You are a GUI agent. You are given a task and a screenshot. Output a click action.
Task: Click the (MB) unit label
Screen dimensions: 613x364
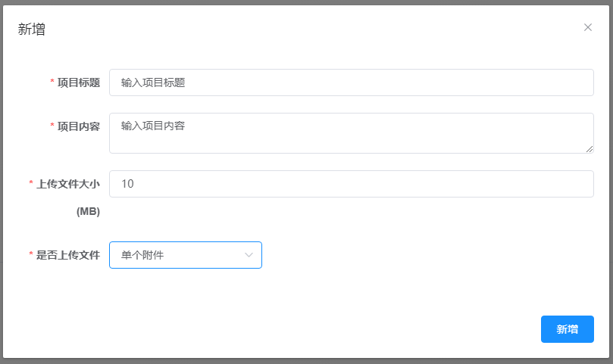[88, 212]
